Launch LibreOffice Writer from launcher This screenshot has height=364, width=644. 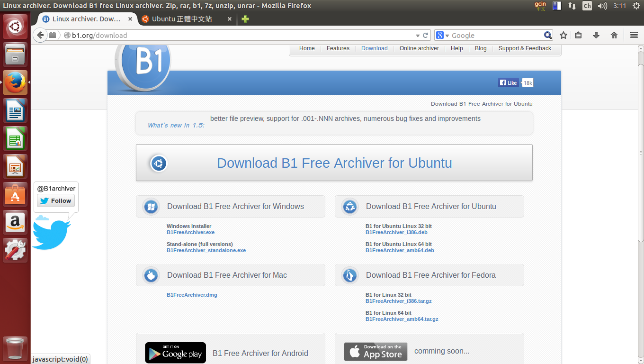click(16, 110)
